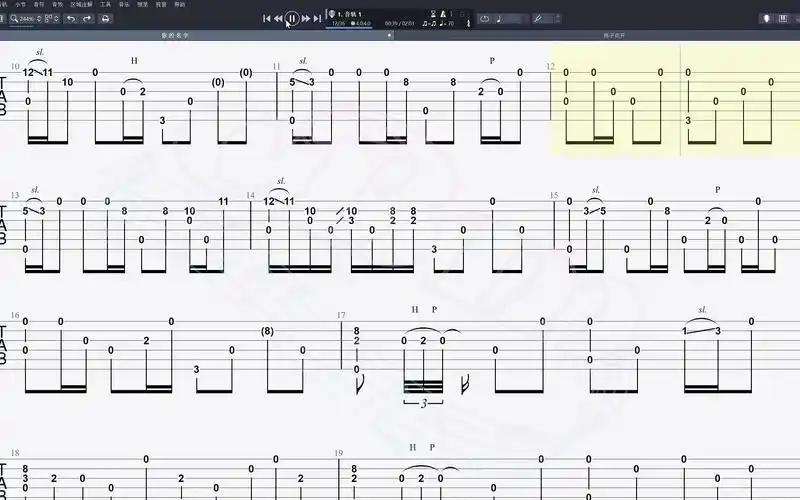800x500 pixels.
Task: Open the zoom percentage dropdown
Action: tap(29, 18)
